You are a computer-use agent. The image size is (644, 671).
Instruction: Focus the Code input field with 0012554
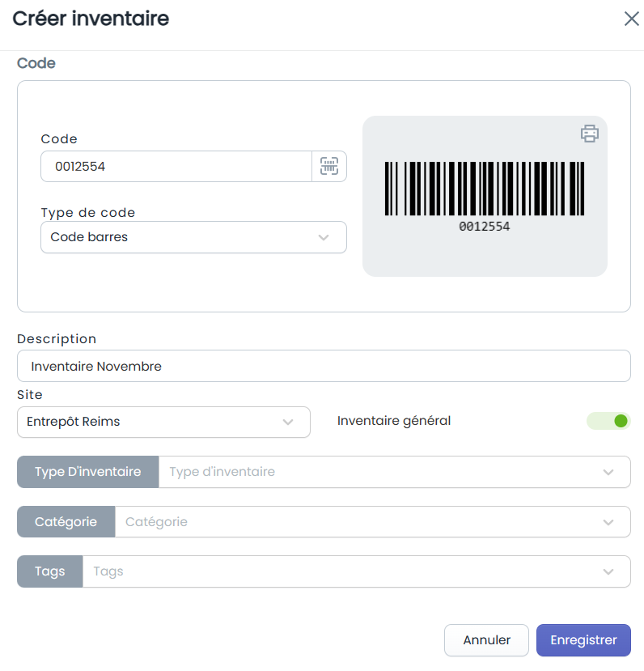(176, 166)
